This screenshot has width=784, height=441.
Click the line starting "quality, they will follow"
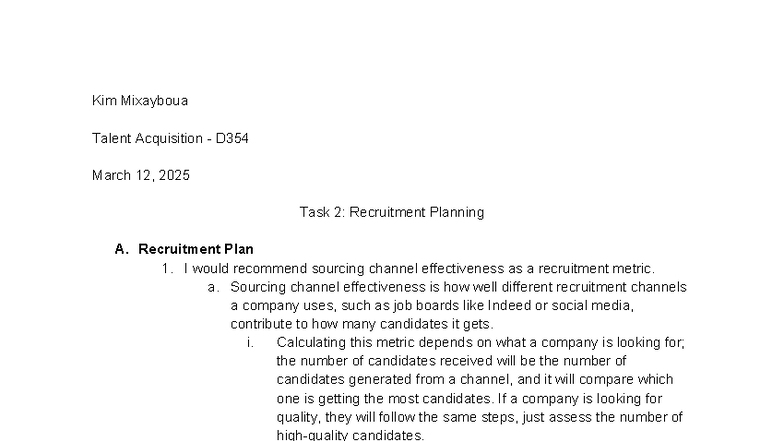click(480, 417)
